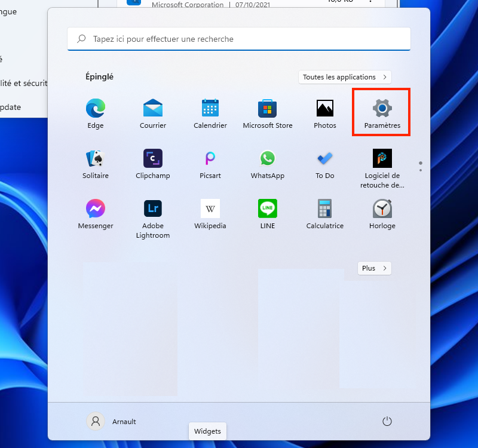Image resolution: width=478 pixels, height=448 pixels.
Task: Open Microsoft Store
Action: click(x=267, y=113)
